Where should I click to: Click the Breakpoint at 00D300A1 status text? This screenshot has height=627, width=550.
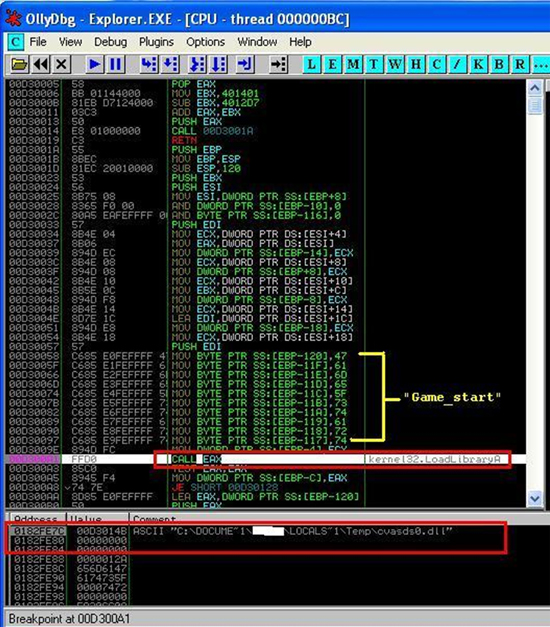[69, 619]
